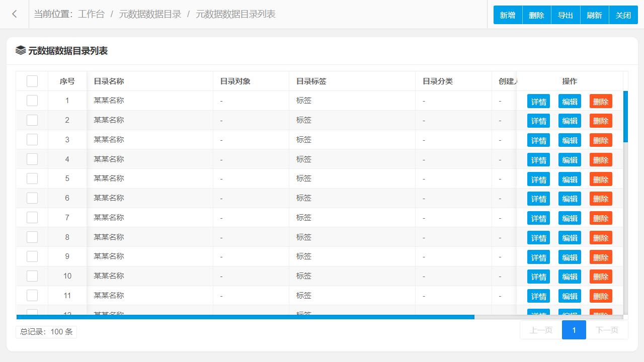Click the horizontal table scrollbar
The width and height of the screenshot is (644, 362).
coord(246,317)
